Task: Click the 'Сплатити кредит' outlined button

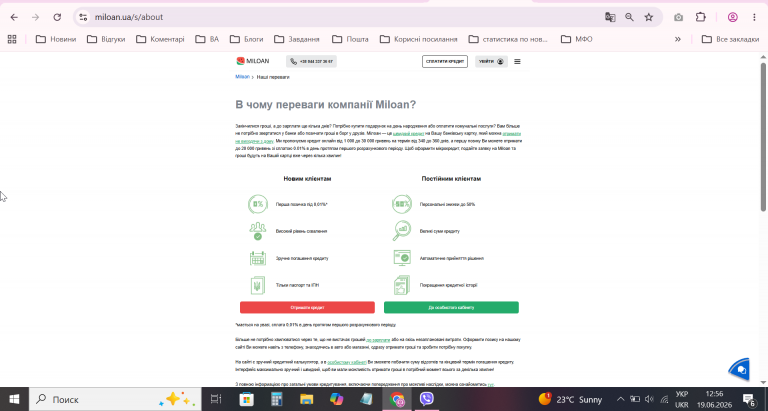Action: [445, 61]
